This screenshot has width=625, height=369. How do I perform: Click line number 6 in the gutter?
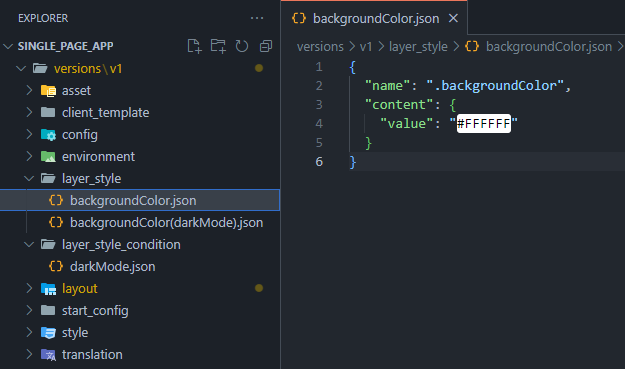point(319,162)
